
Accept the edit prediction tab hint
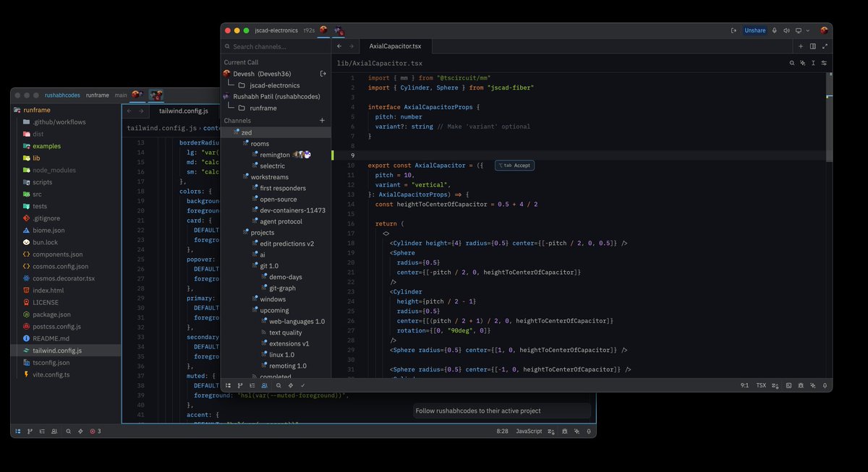(x=514, y=166)
